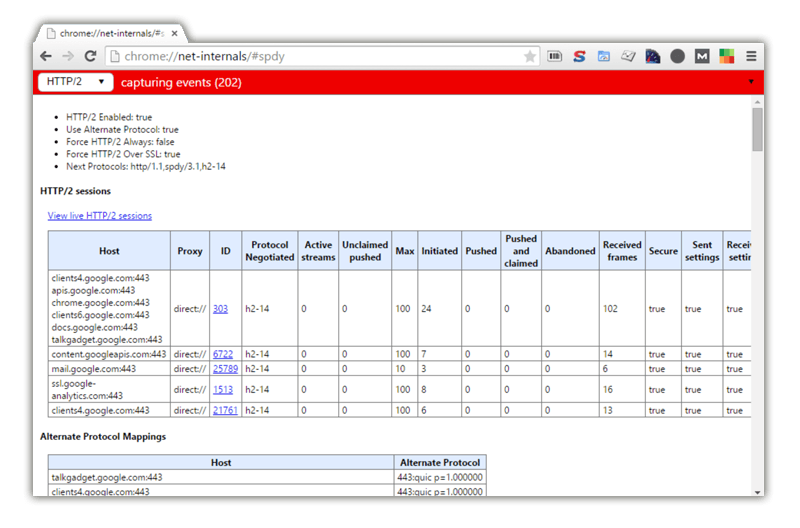800x528 pixels.
Task: Click the Force HTTP/2 Always: false line
Action: (120, 142)
